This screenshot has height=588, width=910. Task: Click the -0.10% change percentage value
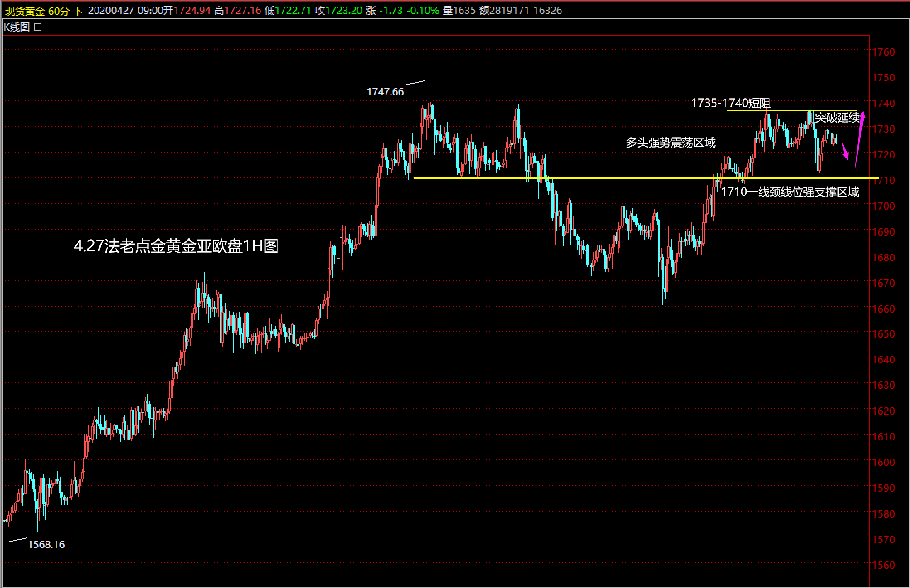click(x=422, y=11)
